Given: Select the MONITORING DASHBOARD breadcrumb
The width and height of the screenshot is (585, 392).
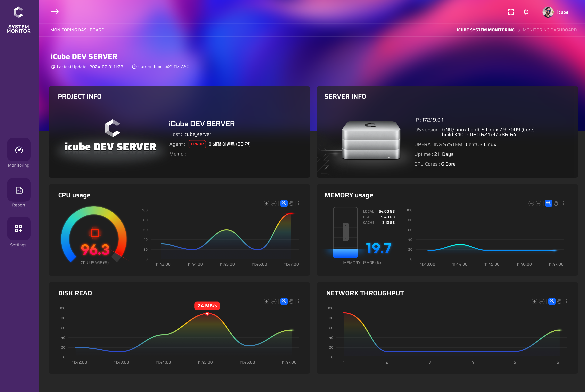Looking at the screenshot, I should [x=550, y=30].
